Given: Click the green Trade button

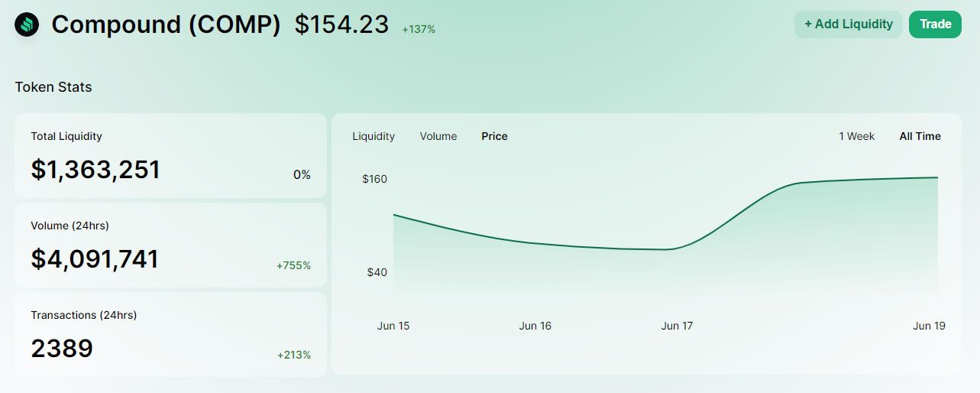Looking at the screenshot, I should pos(935,24).
